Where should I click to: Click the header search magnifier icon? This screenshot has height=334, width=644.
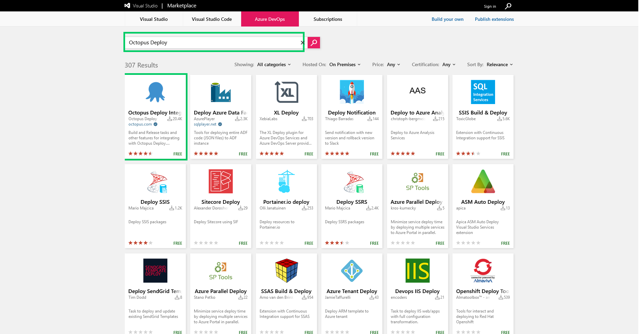(x=508, y=6)
